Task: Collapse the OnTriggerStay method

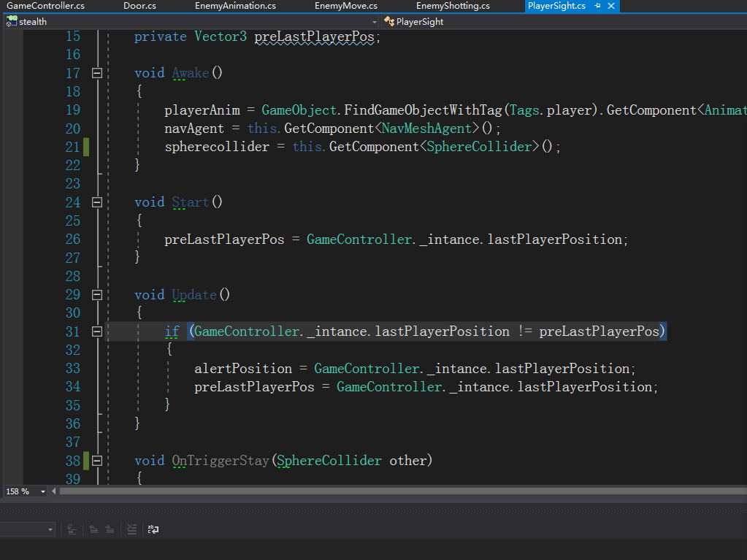Action: coord(96,461)
